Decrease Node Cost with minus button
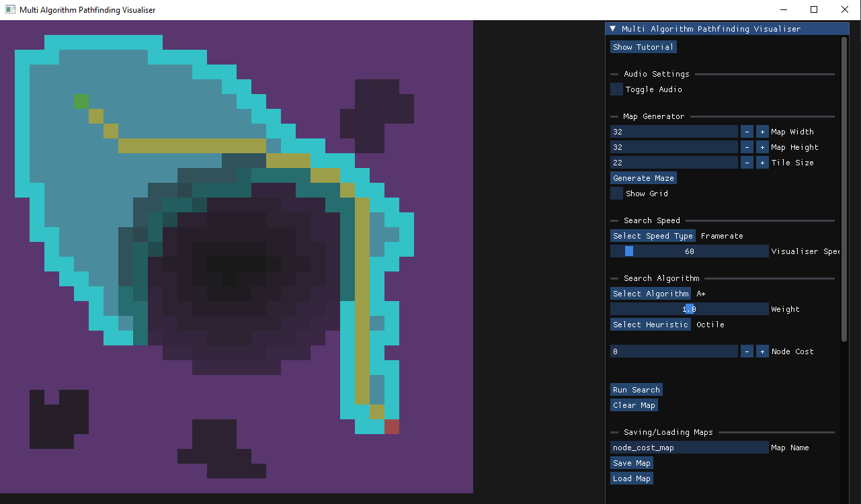 [747, 351]
